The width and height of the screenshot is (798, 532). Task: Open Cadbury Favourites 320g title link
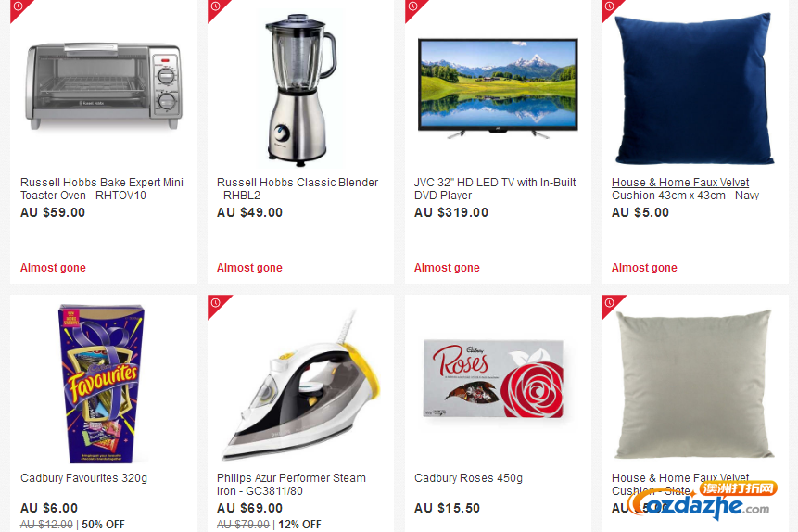tap(84, 478)
